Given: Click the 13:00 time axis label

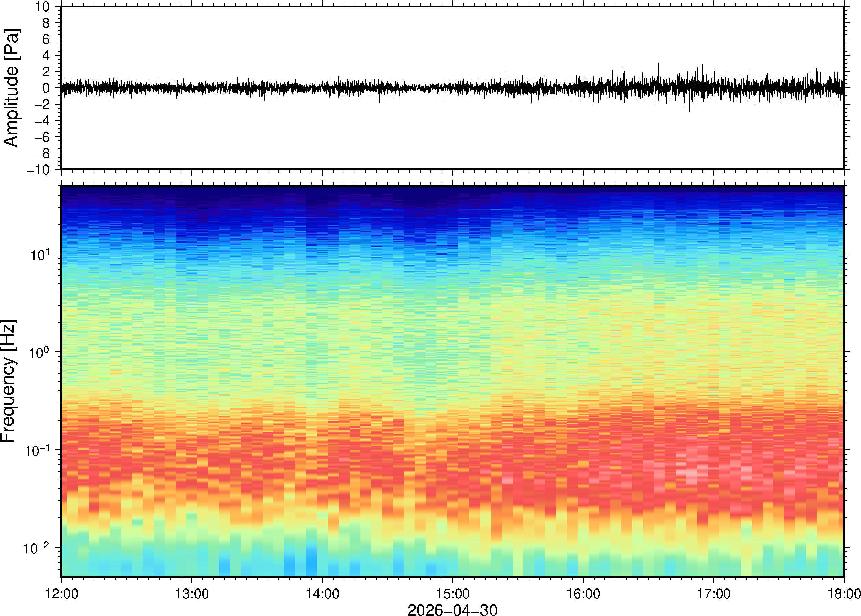Looking at the screenshot, I should click(192, 594).
